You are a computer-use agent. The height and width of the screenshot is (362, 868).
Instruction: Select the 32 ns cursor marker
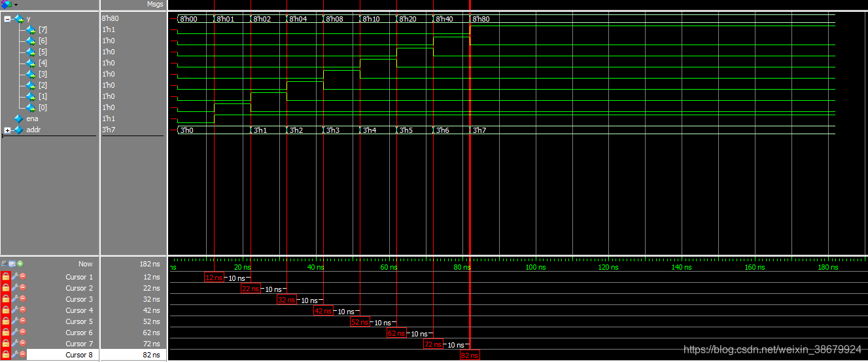click(287, 300)
